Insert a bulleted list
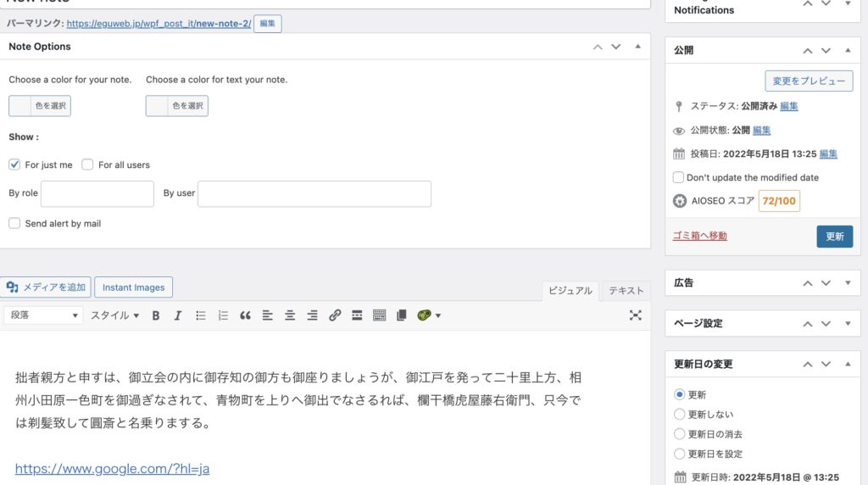This screenshot has height=485, width=868. (x=201, y=315)
